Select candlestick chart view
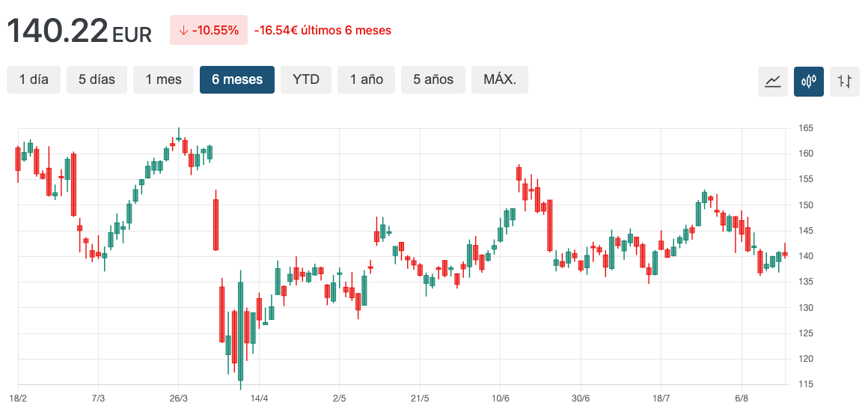This screenshot has height=415, width=868. (x=809, y=82)
